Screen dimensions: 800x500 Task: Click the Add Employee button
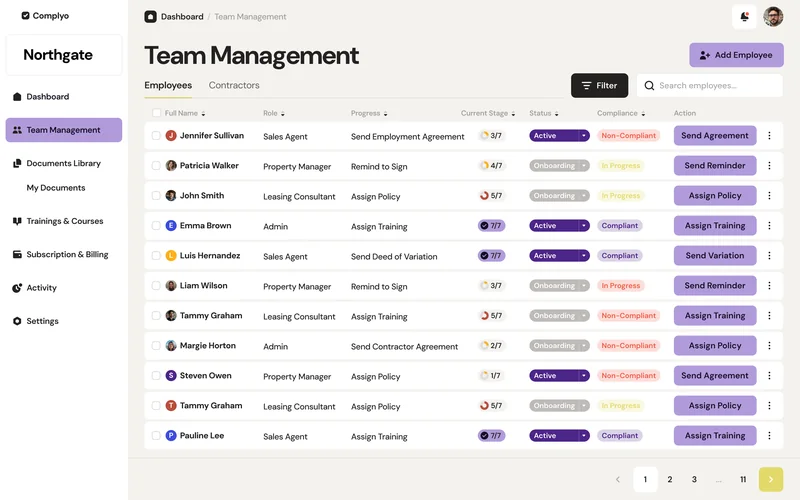[x=736, y=55]
